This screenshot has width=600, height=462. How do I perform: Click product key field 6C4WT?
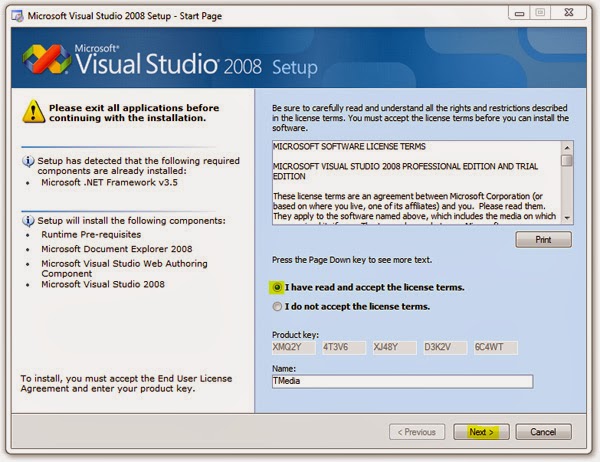coord(496,348)
